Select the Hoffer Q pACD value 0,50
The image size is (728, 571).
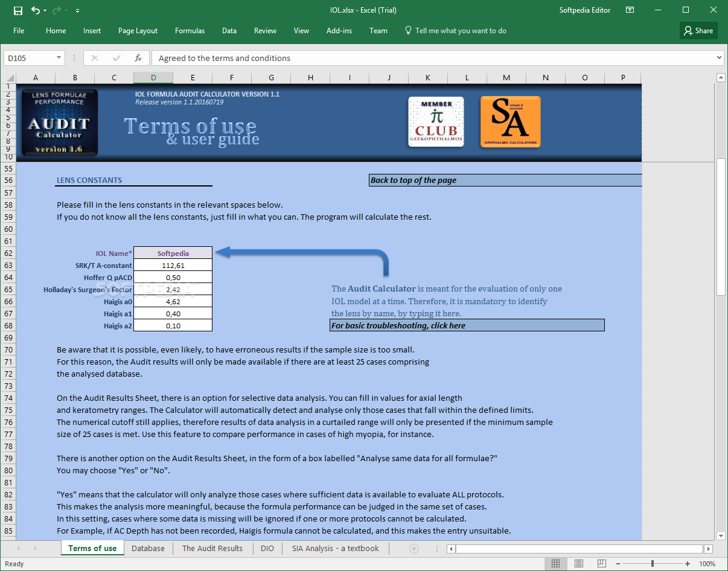[x=173, y=277]
